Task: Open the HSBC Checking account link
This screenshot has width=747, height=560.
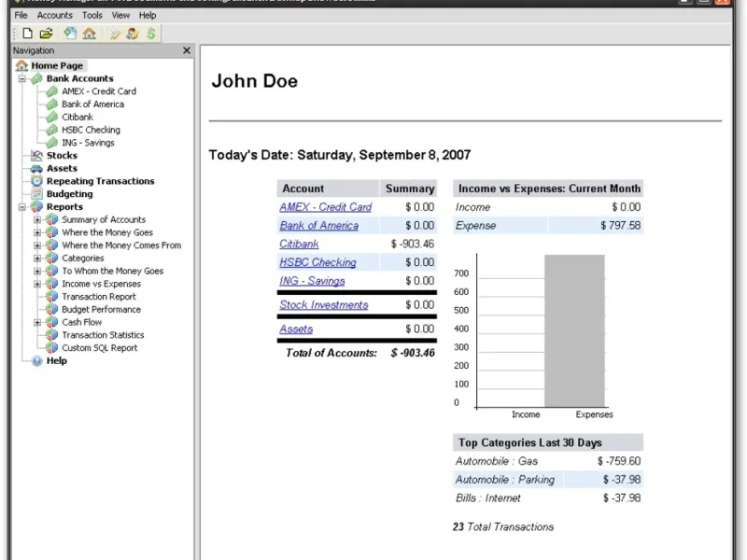Action: (317, 262)
